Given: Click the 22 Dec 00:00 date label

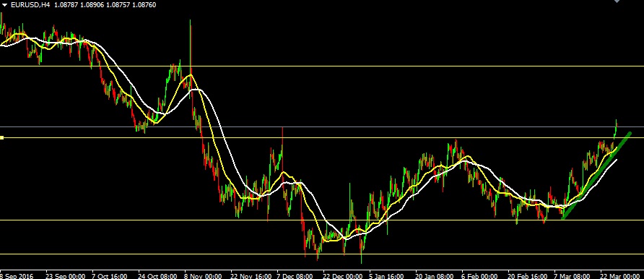Looking at the screenshot, I should (x=342, y=275).
